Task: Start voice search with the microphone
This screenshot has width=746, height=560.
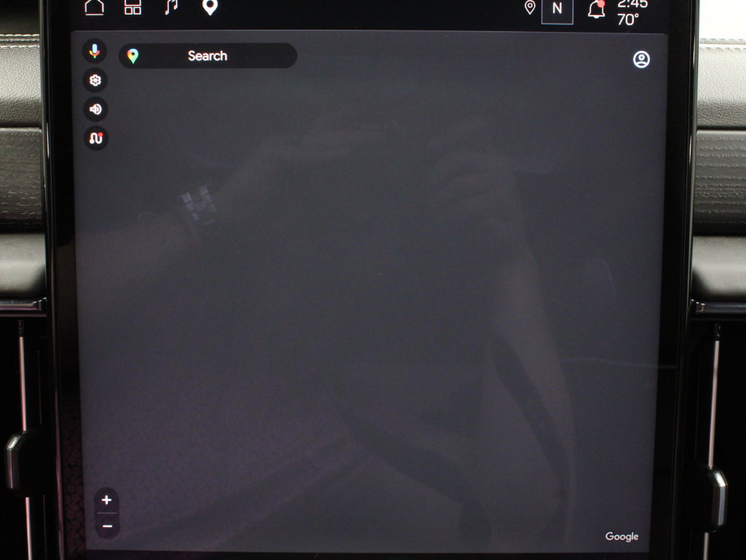Action: pos(95,51)
